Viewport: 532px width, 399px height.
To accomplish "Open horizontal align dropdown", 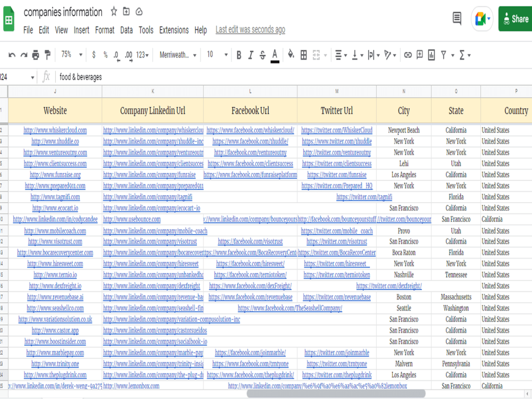I will point(340,55).
